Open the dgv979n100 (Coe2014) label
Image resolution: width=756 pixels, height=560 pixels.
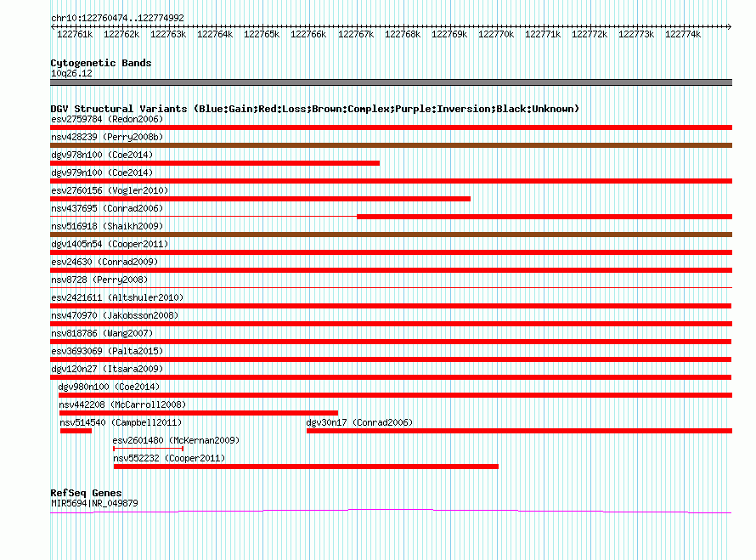coord(102,173)
